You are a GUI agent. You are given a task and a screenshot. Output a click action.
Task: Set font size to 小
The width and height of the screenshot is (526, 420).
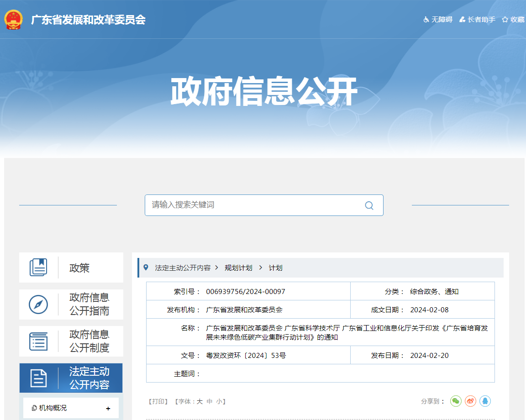219,402
